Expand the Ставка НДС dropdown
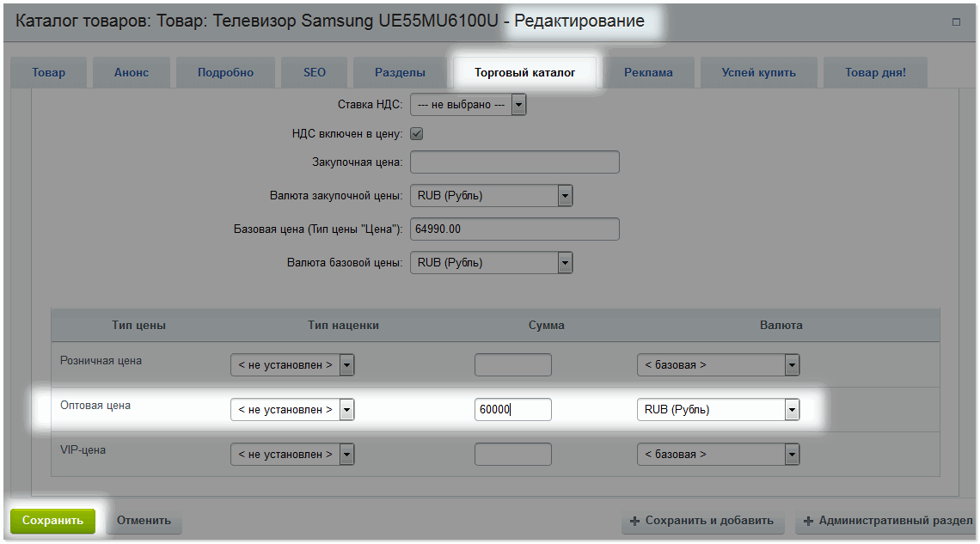 click(469, 105)
